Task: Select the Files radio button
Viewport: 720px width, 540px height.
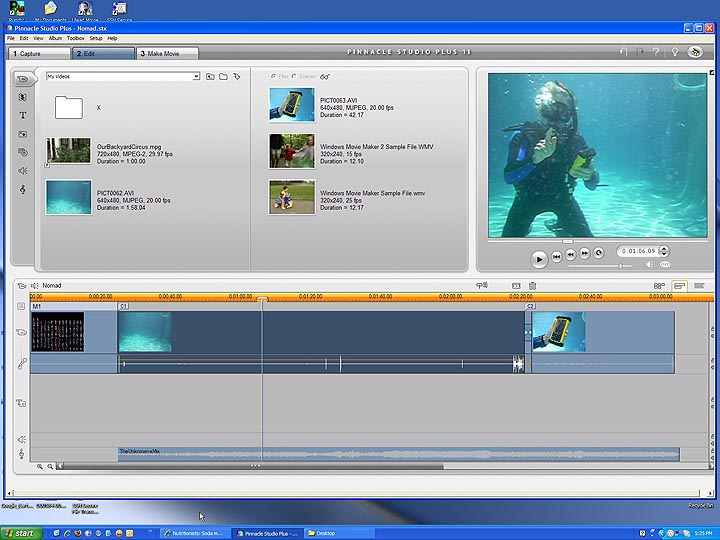Action: coord(274,76)
